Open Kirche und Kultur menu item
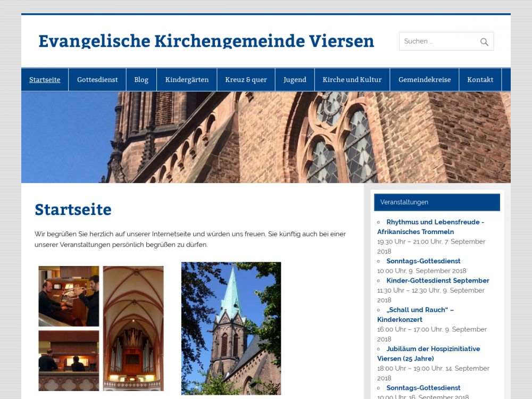 tap(352, 80)
